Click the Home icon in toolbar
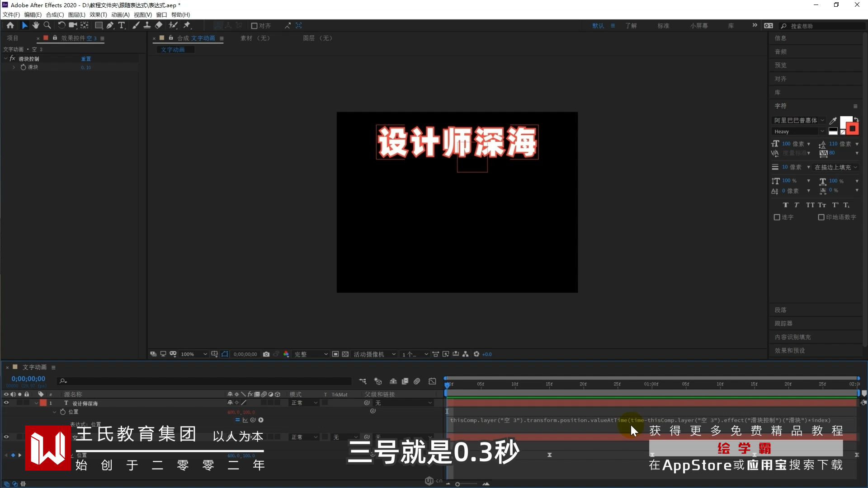This screenshot has height=488, width=868. 10,25
